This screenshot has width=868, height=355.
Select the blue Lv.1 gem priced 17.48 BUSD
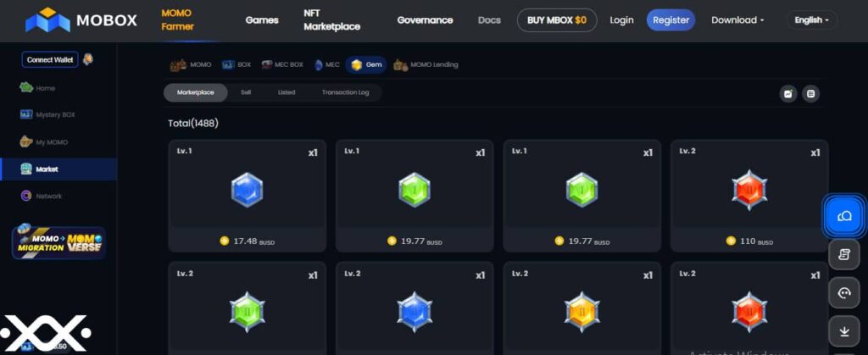[248, 196]
